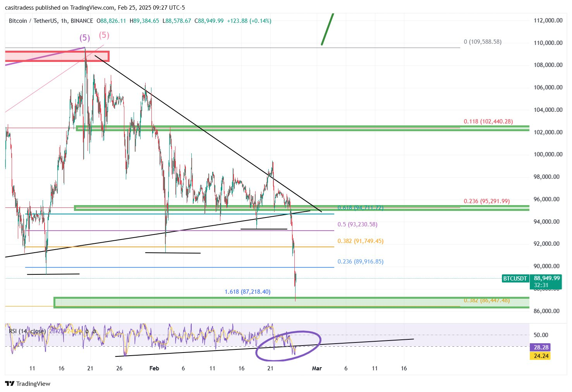Click the open value O88,826.11

click(112, 21)
